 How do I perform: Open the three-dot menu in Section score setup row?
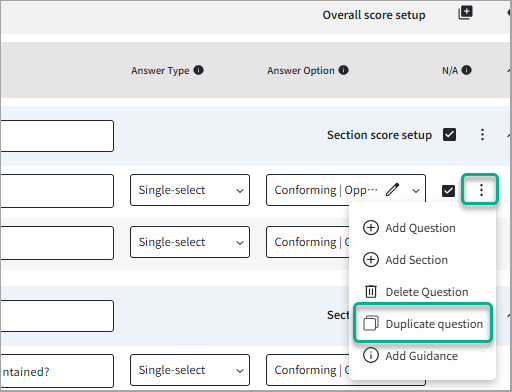coord(482,135)
